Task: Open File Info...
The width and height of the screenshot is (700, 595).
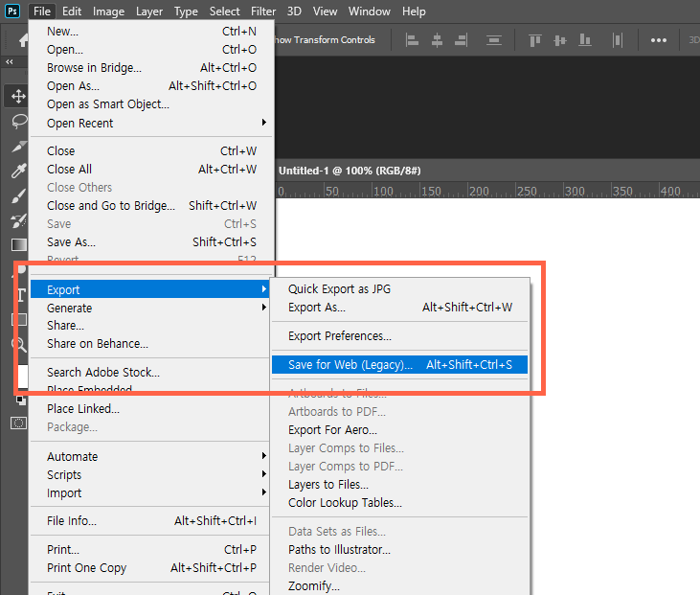Action: click(150, 521)
